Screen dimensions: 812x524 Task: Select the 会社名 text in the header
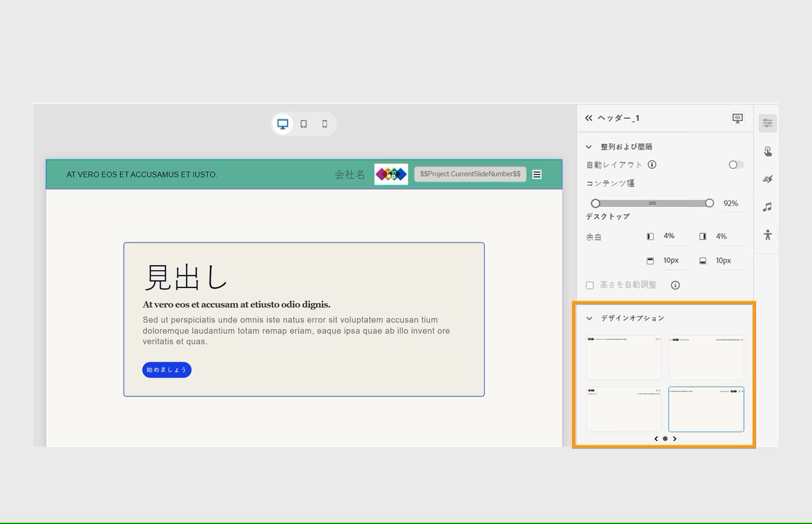(x=350, y=174)
